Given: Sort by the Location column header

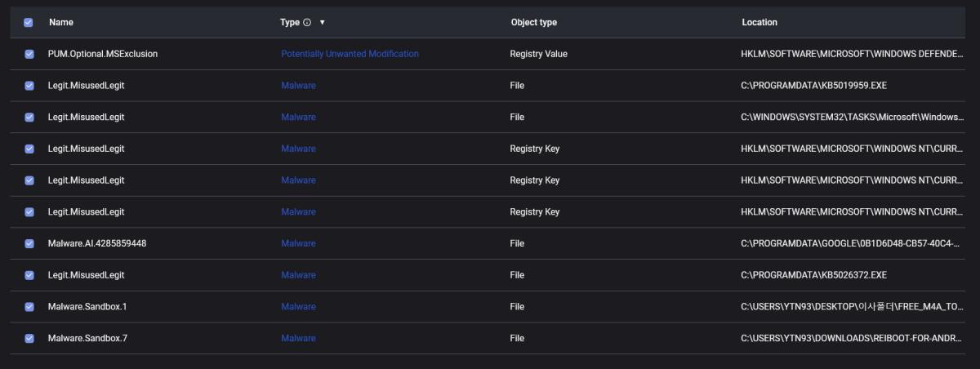Looking at the screenshot, I should click(759, 23).
